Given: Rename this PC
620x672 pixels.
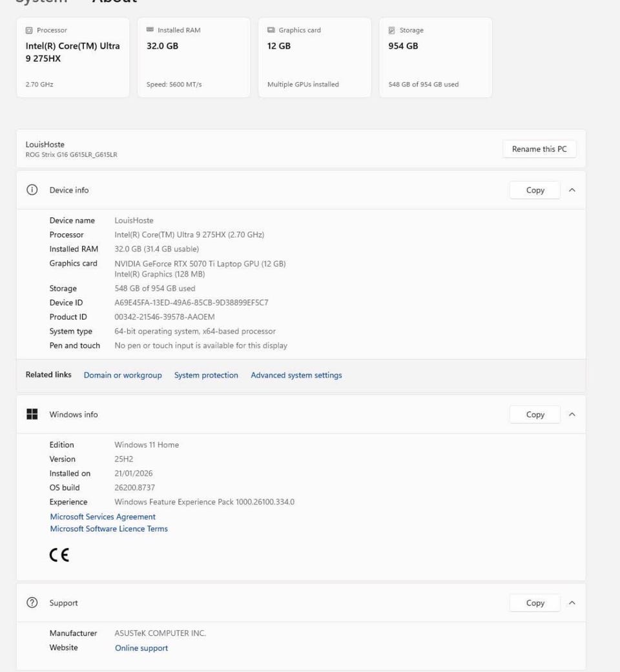Looking at the screenshot, I should [539, 149].
